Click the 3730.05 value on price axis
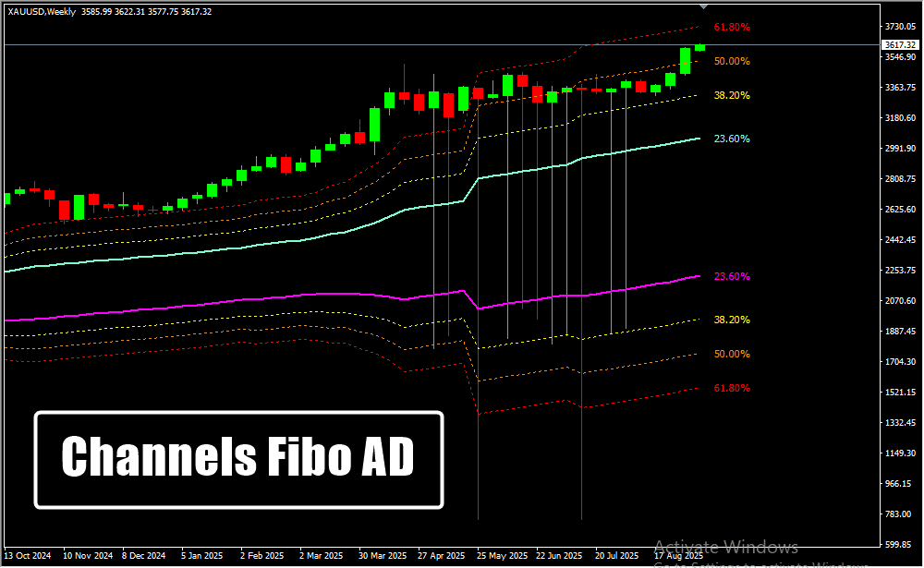The image size is (924, 568). [x=898, y=27]
